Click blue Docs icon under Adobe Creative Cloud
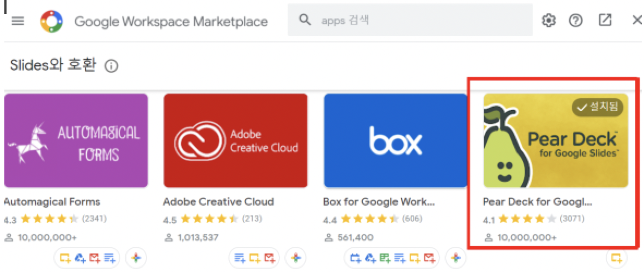644x272 pixels. (x=239, y=258)
